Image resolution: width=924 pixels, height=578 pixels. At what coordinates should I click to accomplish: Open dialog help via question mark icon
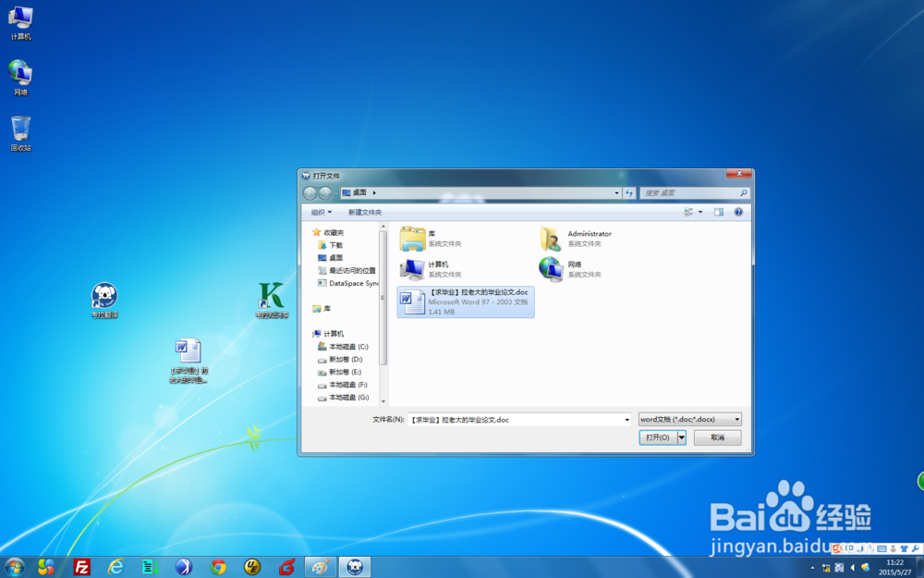(738, 213)
